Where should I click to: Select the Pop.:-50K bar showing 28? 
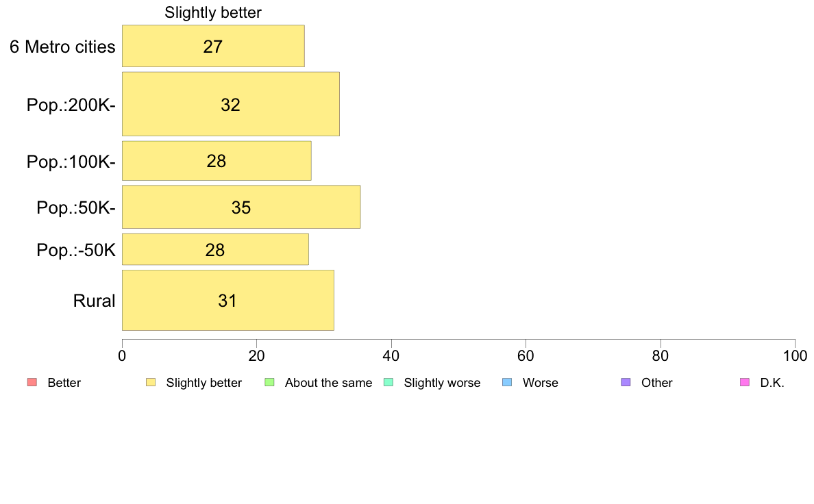point(215,249)
